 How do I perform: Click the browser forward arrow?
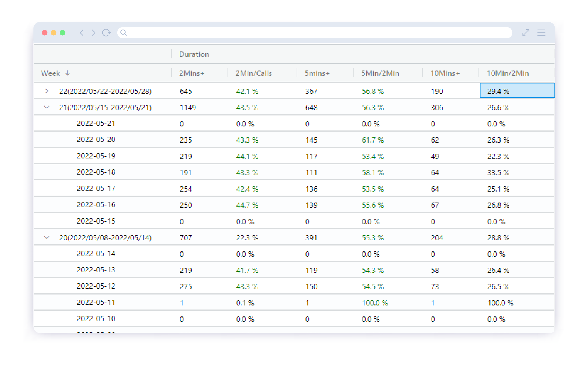pos(93,33)
